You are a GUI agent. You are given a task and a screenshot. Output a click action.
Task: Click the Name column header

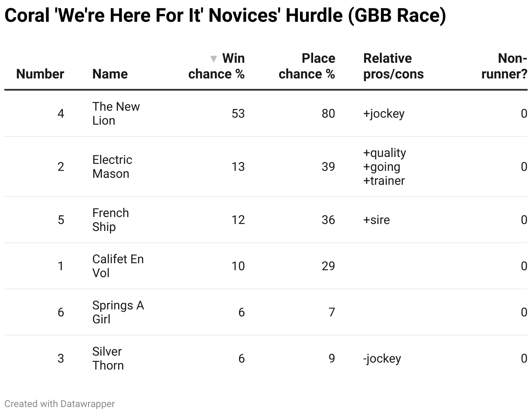(x=110, y=74)
